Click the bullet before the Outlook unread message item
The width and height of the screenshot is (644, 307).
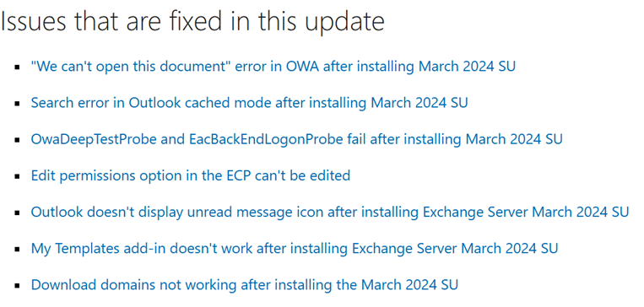(17, 213)
